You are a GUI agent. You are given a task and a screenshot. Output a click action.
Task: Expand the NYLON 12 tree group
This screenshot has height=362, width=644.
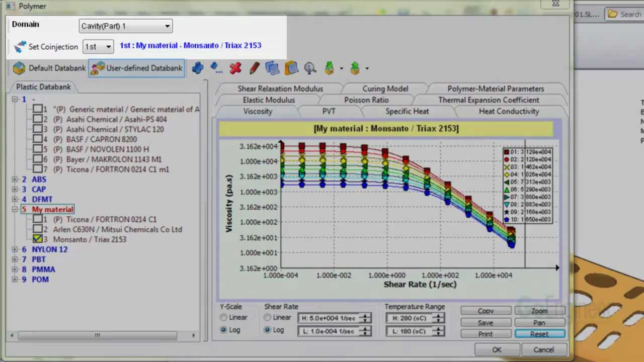point(15,249)
